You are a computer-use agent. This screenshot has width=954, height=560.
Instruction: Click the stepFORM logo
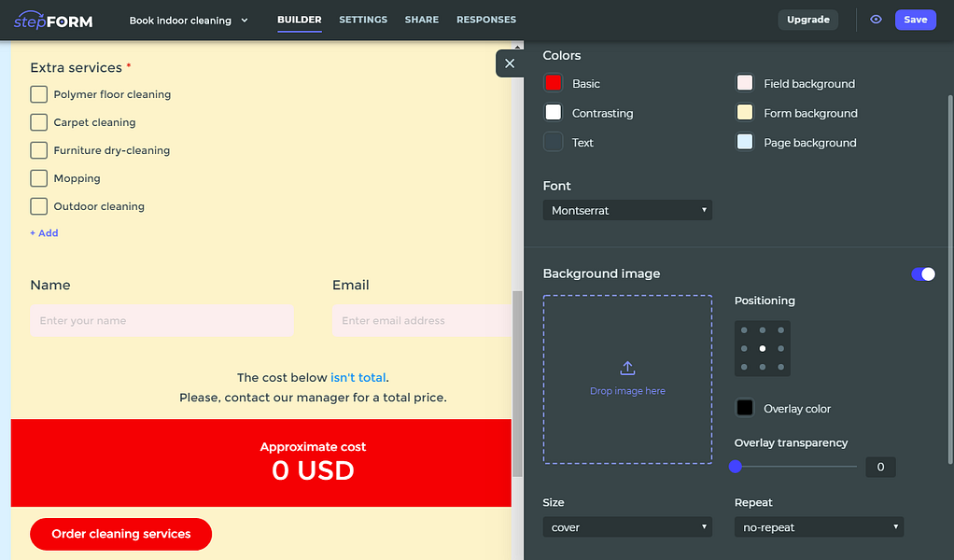tap(53, 20)
